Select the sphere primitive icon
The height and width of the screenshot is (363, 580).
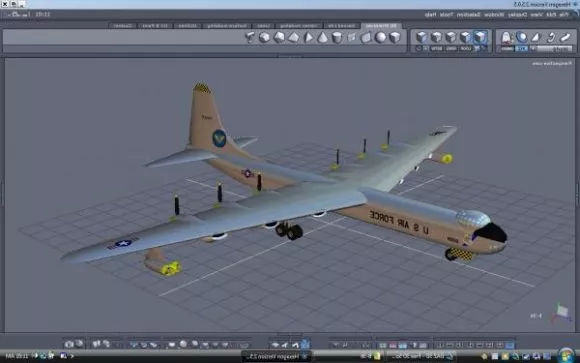coord(381,37)
